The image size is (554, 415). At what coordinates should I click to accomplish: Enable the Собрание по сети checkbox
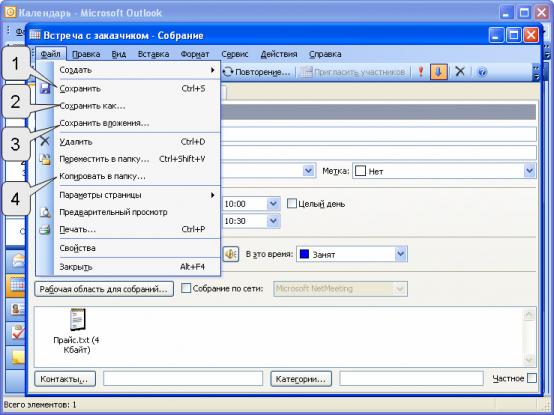click(186, 288)
